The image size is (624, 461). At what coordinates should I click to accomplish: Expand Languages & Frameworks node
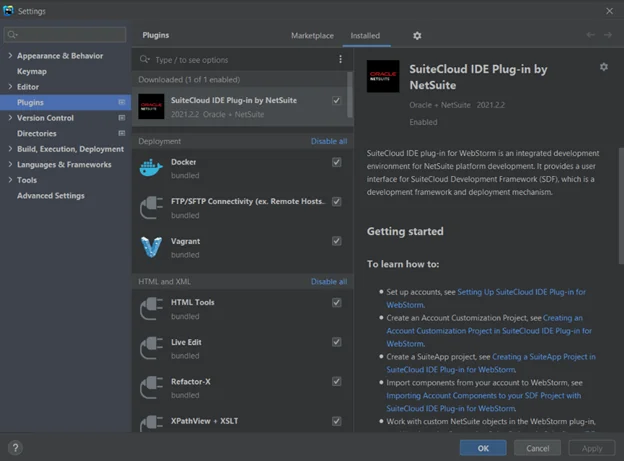tap(10, 164)
